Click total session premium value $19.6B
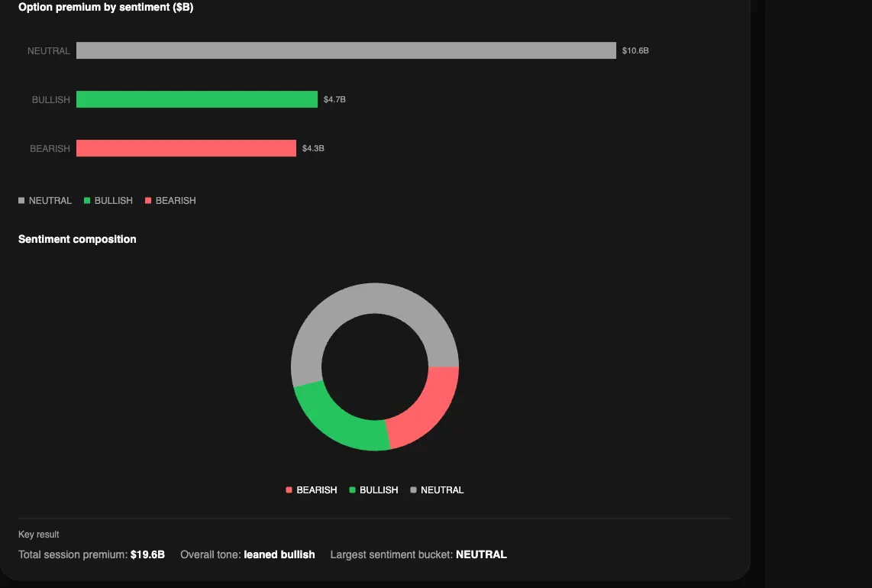This screenshot has height=588, width=872. [x=147, y=554]
